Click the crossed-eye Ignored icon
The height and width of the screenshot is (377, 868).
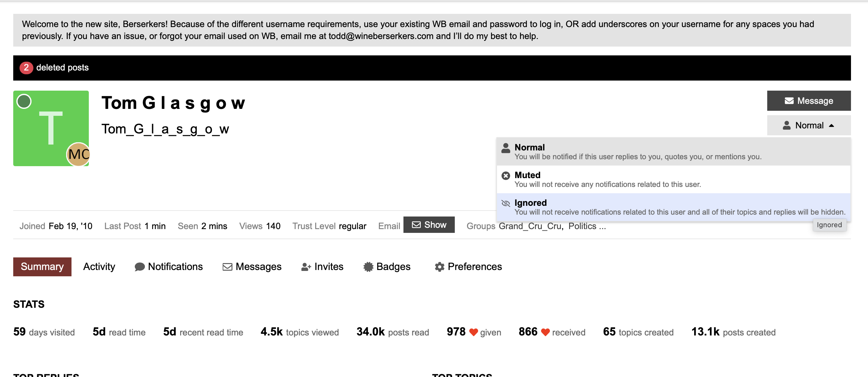pyautogui.click(x=505, y=203)
